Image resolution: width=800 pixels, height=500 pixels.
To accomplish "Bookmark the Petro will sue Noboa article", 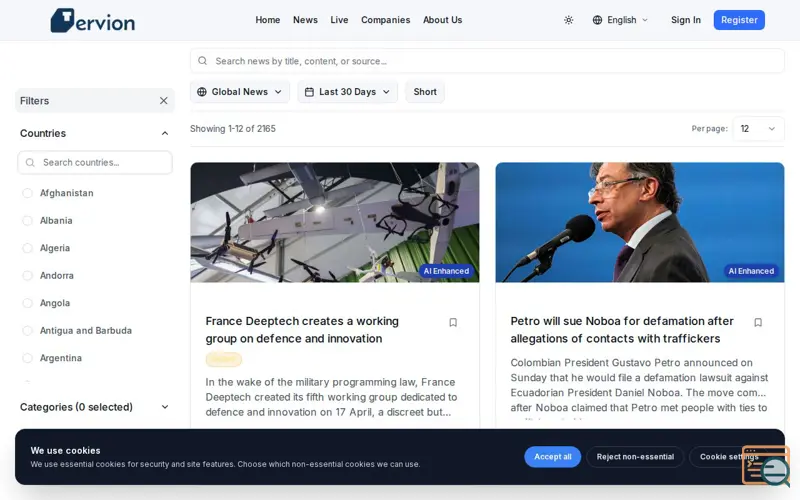I will pos(758,322).
